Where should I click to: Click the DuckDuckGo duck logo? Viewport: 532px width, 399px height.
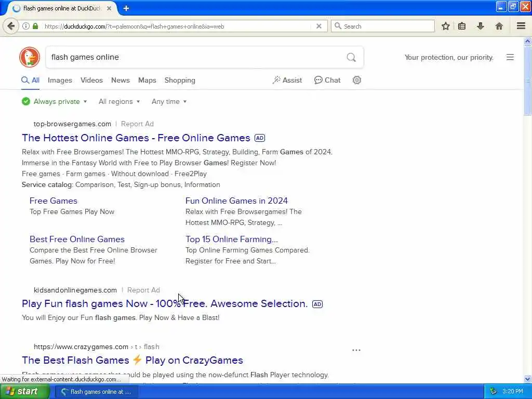tap(30, 57)
